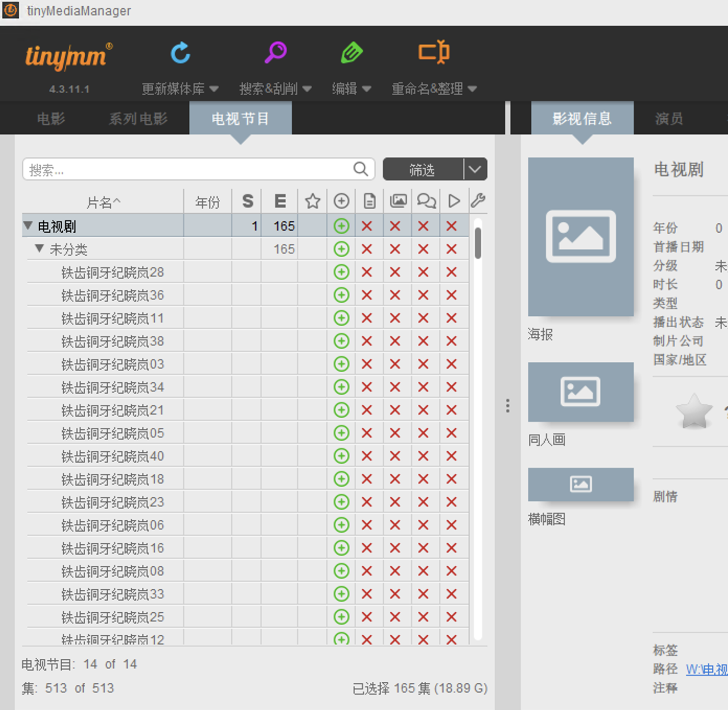
Task: Collapse the 电视剧 tree node
Action: 28,226
